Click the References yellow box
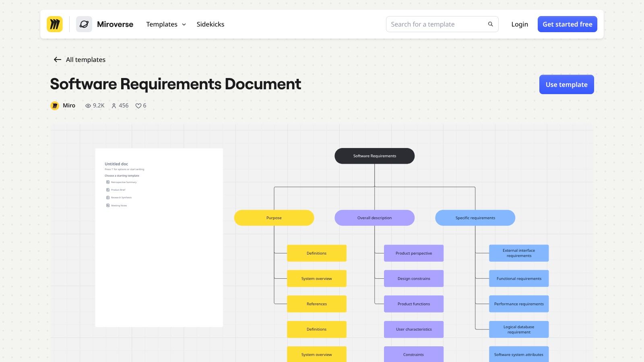The height and width of the screenshot is (362, 644). tap(317, 304)
